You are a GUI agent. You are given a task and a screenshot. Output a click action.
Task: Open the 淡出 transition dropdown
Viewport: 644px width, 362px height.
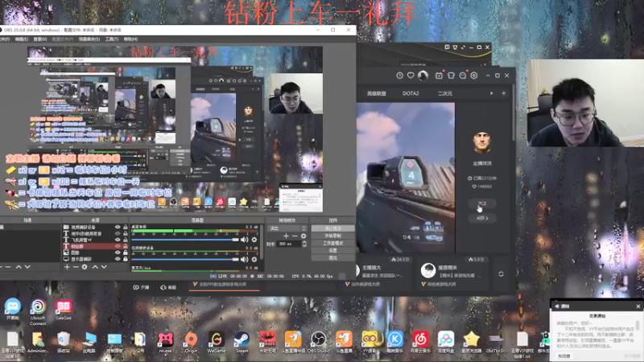click(x=287, y=228)
